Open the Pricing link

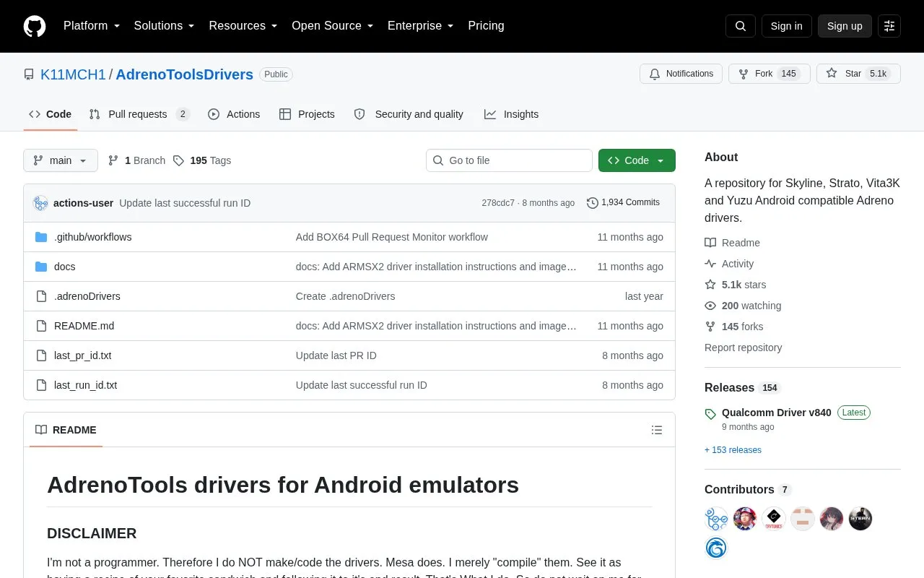[486, 26]
